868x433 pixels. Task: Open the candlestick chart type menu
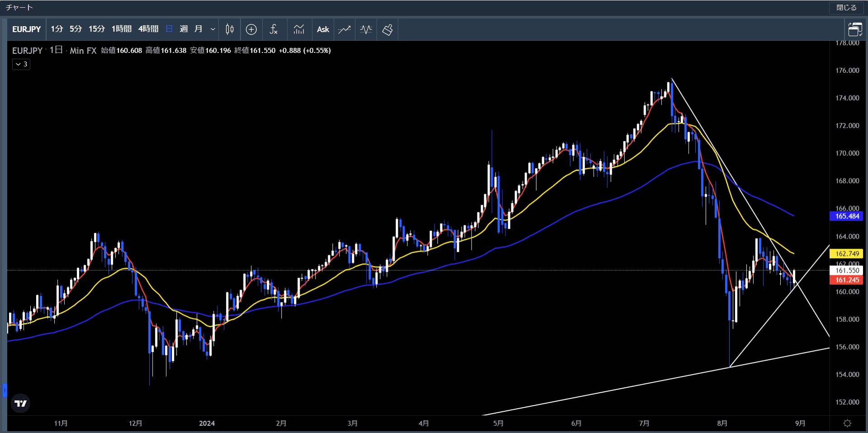[230, 29]
